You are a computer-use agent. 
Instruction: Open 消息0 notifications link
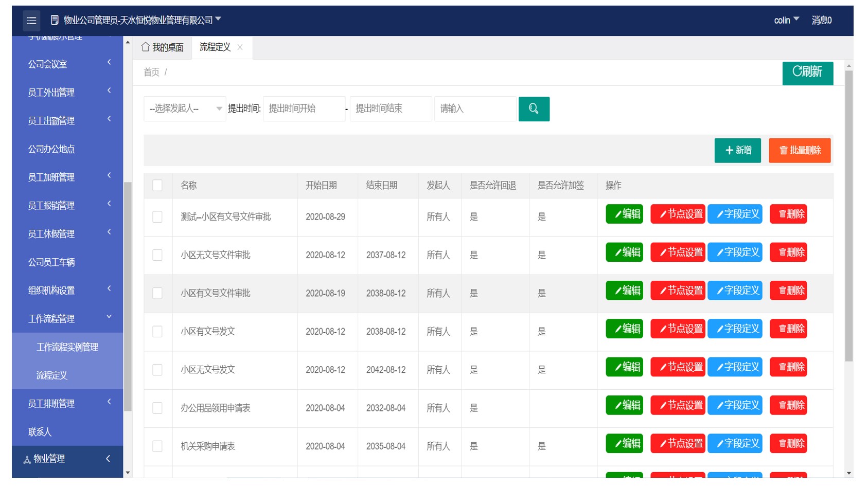click(x=821, y=20)
